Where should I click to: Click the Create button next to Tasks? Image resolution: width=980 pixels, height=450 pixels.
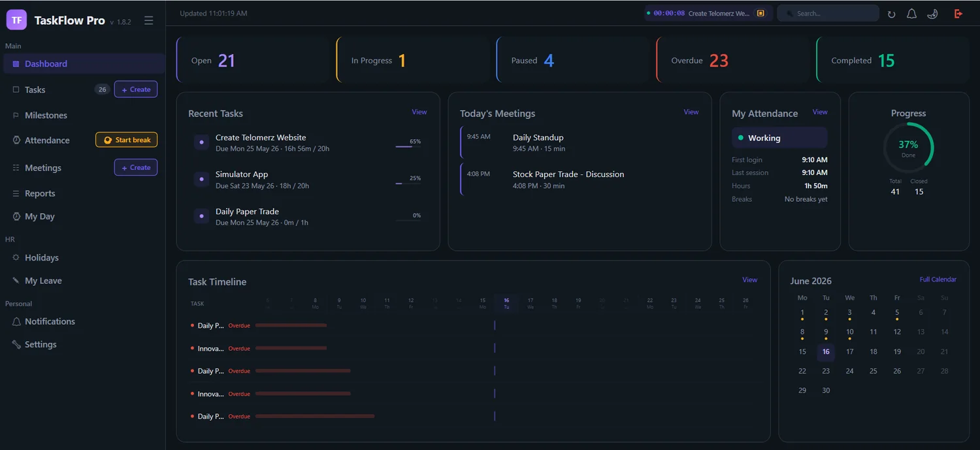136,89
